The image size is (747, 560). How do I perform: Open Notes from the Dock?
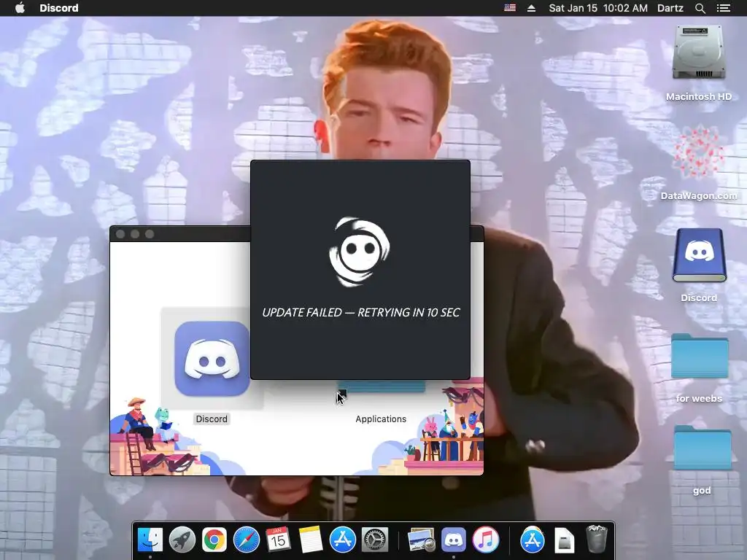[x=311, y=540]
